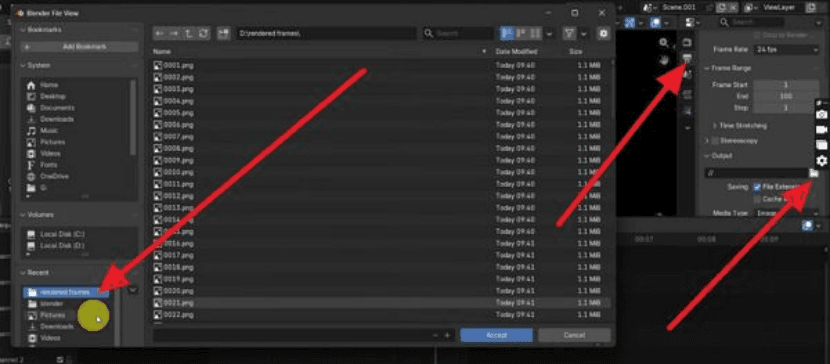830x364 pixels.
Task: Open Render properties tab icon
Action: 687,43
